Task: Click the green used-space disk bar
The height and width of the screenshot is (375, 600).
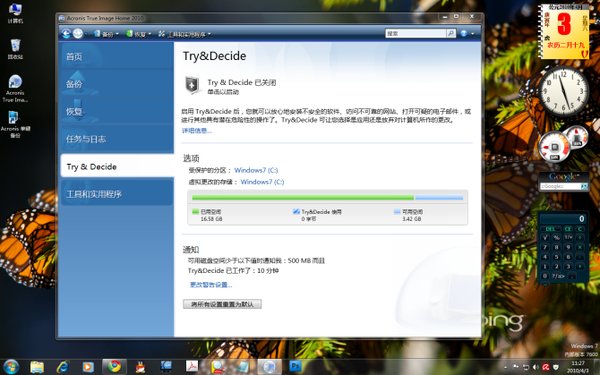Action: [x=303, y=197]
